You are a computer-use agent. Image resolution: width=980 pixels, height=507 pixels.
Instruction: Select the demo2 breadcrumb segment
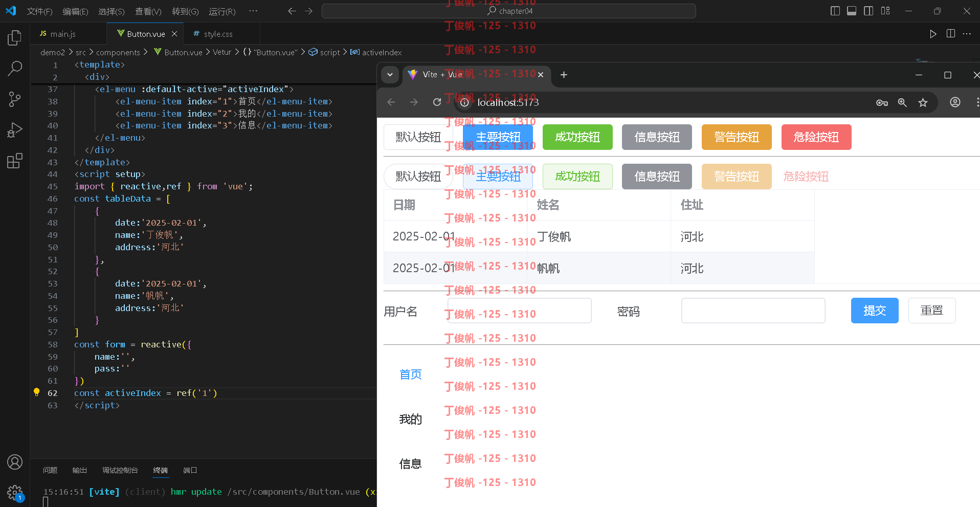click(53, 52)
